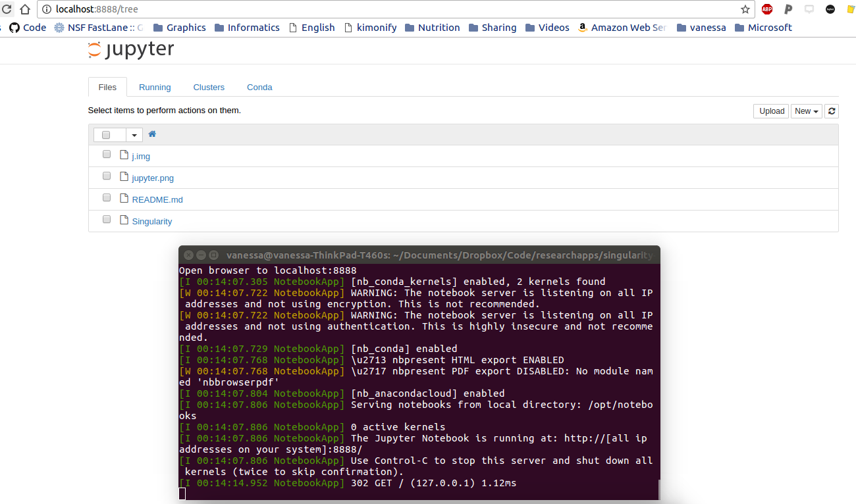Screen dimensions: 856x504
Task: Open the Graphics bookmarks folder
Action: 179,28
